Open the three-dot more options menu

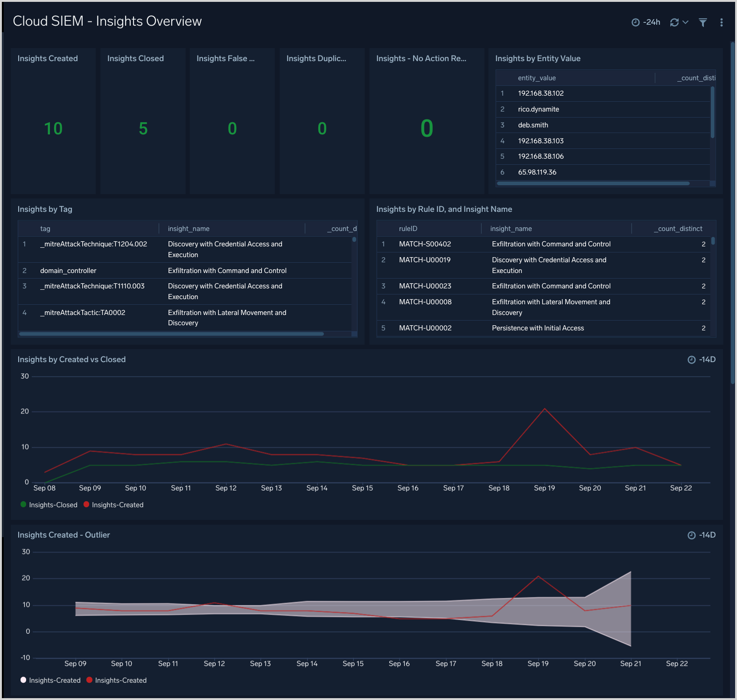[721, 22]
